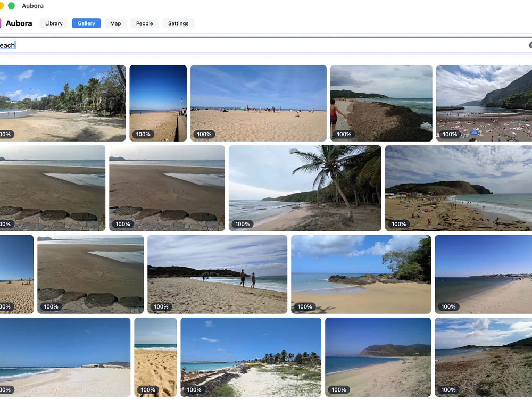
Task: Select the active Gallery tab
Action: tap(86, 23)
